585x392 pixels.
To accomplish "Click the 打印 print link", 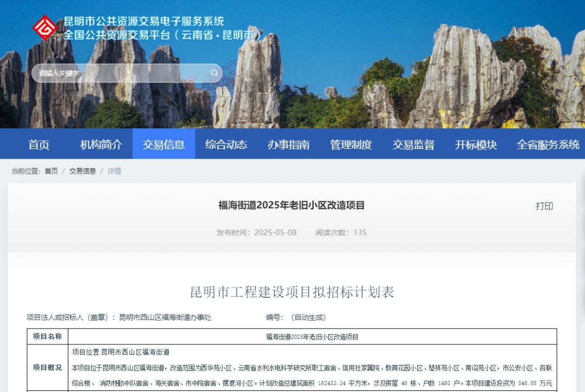I will pyautogui.click(x=545, y=206).
